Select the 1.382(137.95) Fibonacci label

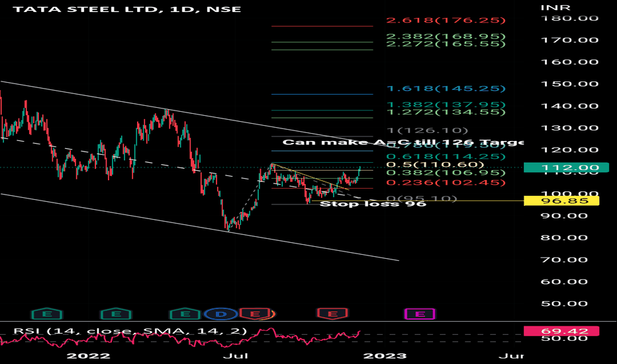pos(446,105)
